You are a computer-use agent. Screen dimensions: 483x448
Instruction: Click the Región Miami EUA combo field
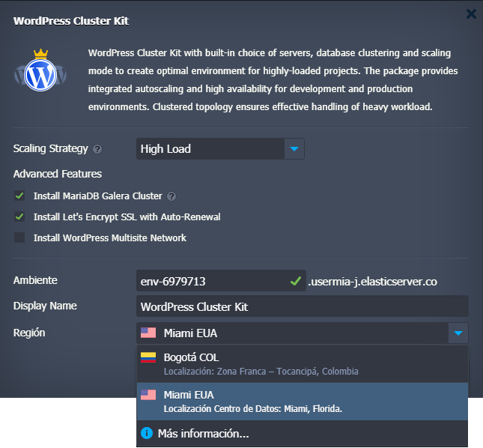pyautogui.click(x=303, y=333)
